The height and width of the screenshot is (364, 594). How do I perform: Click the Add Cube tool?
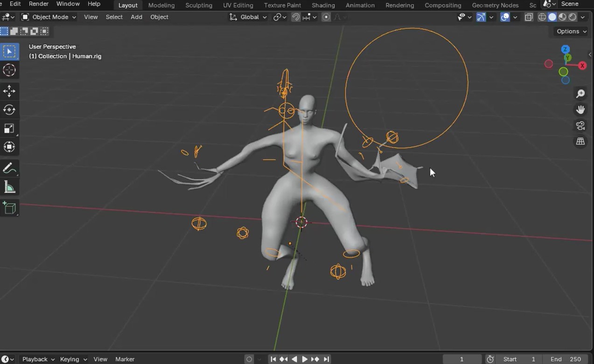(x=9, y=208)
